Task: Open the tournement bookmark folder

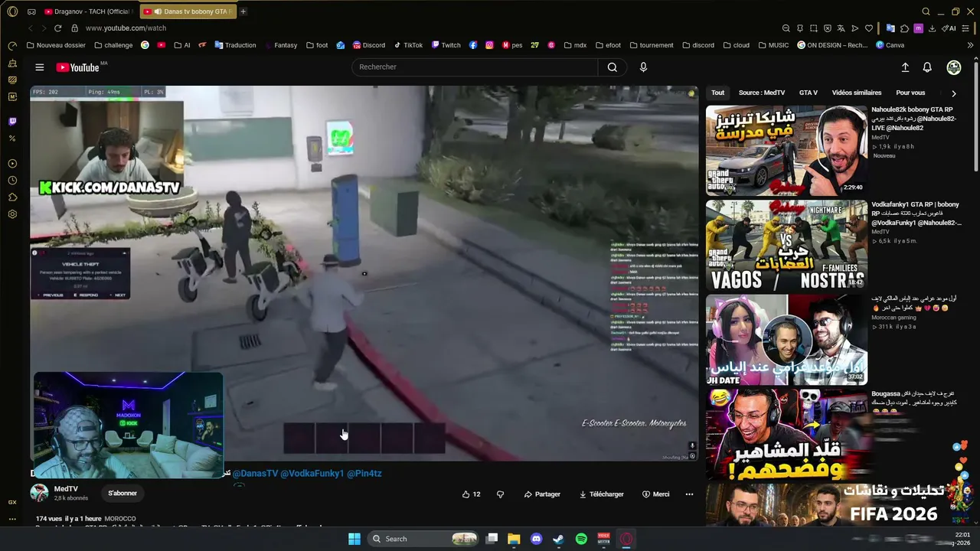Action: 651,45
